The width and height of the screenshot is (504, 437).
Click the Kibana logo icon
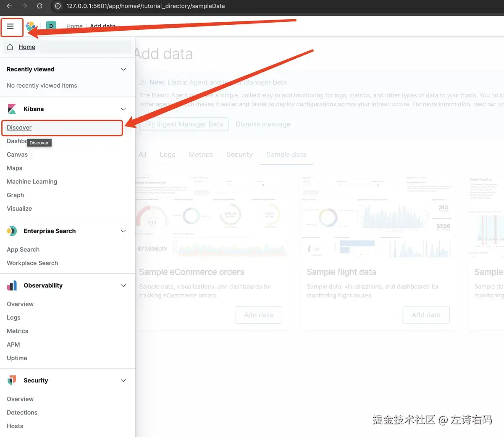12,109
